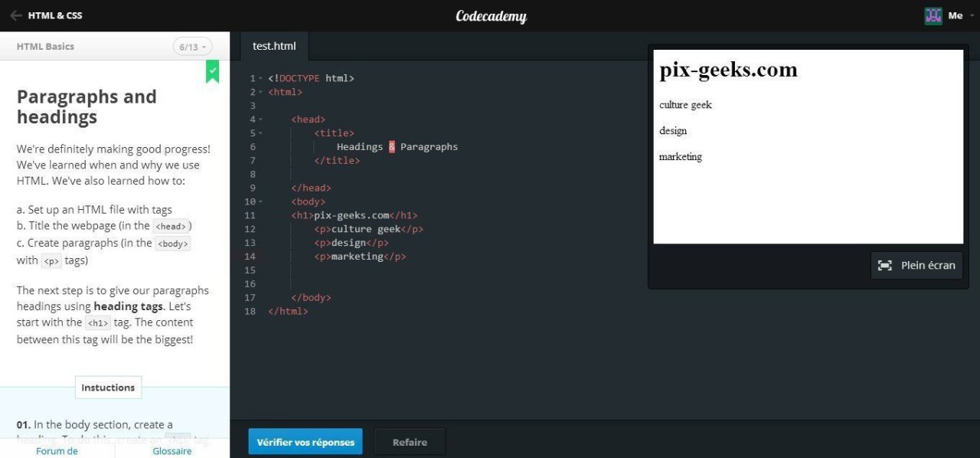Click the user avatar icon
Viewport: 980px width, 458px height.
coord(933,15)
